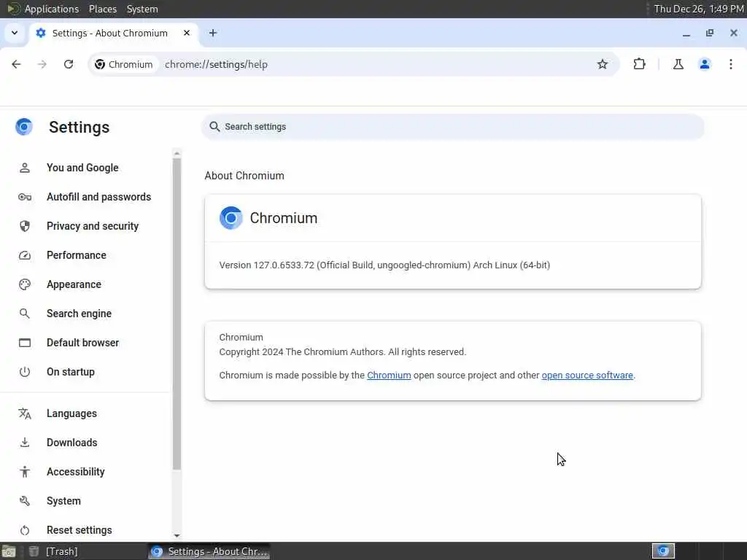Click the accessibility figure icon

(24, 472)
